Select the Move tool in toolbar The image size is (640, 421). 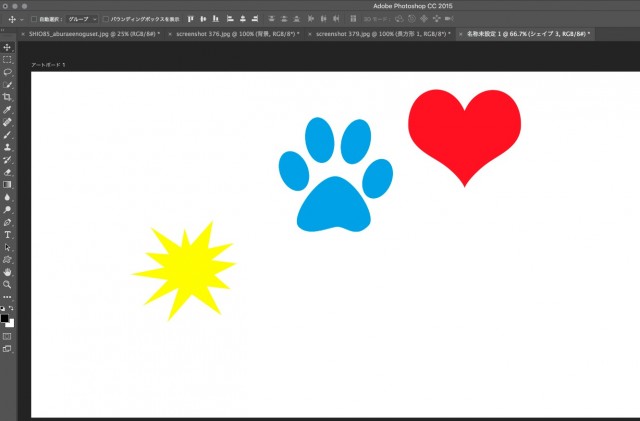[7, 47]
